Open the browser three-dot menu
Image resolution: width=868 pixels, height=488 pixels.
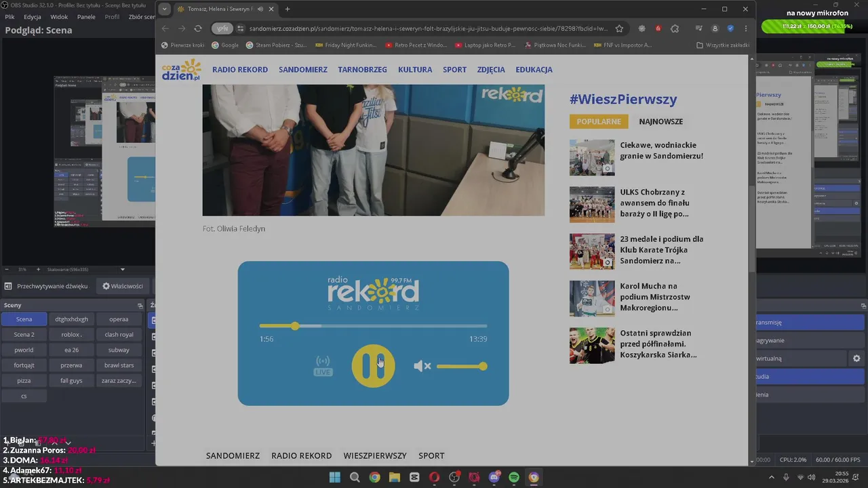(746, 28)
